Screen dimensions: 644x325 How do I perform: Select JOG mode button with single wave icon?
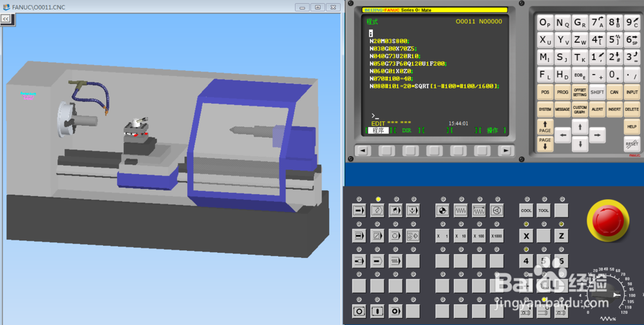(460, 211)
